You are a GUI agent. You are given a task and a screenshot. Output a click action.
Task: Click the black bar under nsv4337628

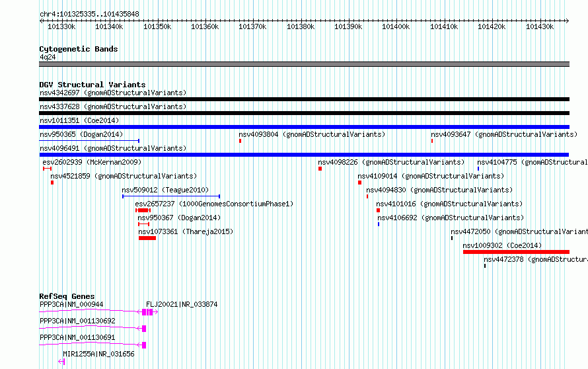tap(304, 113)
